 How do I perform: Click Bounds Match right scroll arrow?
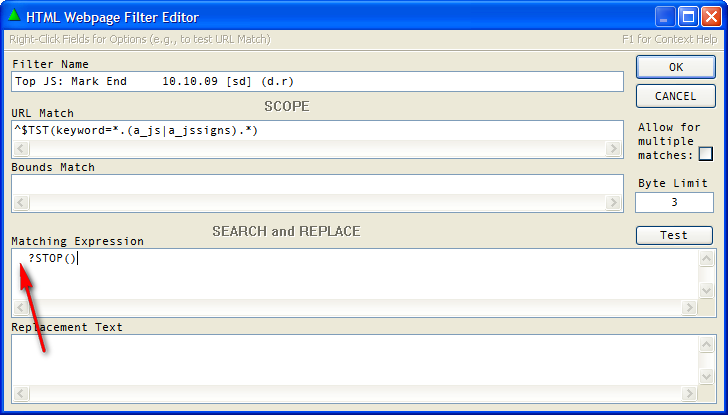pyautogui.click(x=614, y=204)
